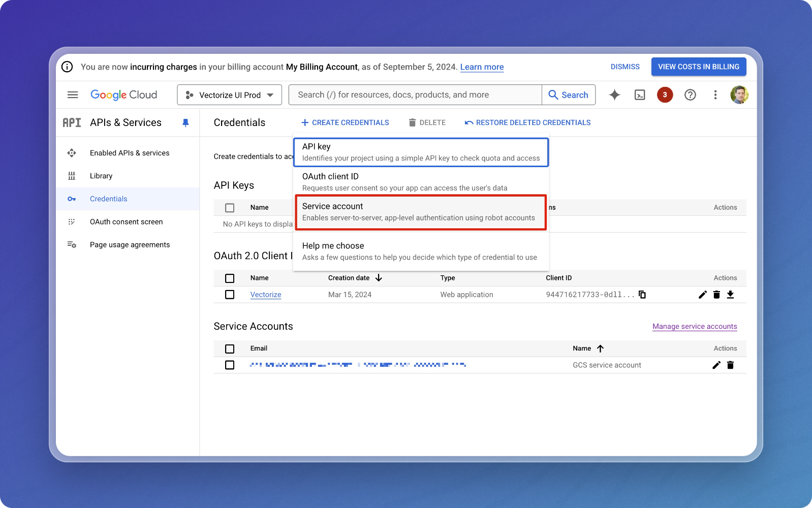
Task: Check the API Keys select-all checkbox
Action: pos(230,208)
